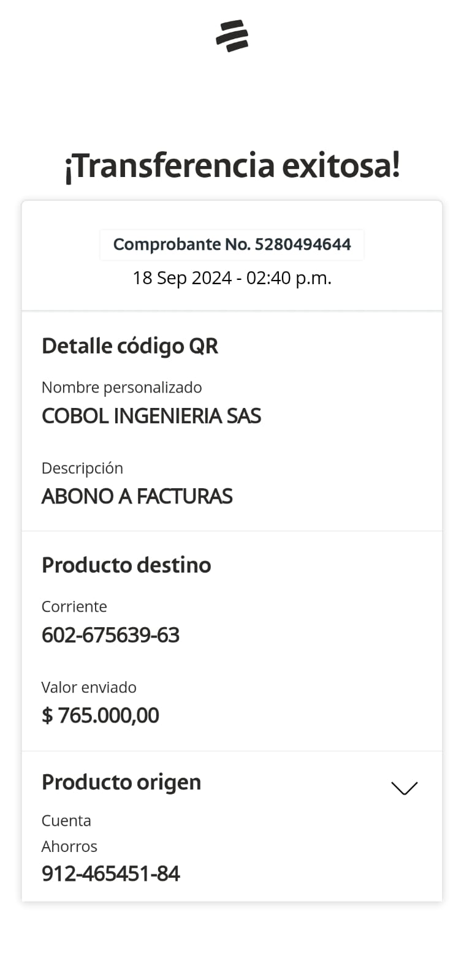This screenshot has width=464, height=980.
Task: Select destination account 602-675639-63
Action: pyautogui.click(x=110, y=635)
